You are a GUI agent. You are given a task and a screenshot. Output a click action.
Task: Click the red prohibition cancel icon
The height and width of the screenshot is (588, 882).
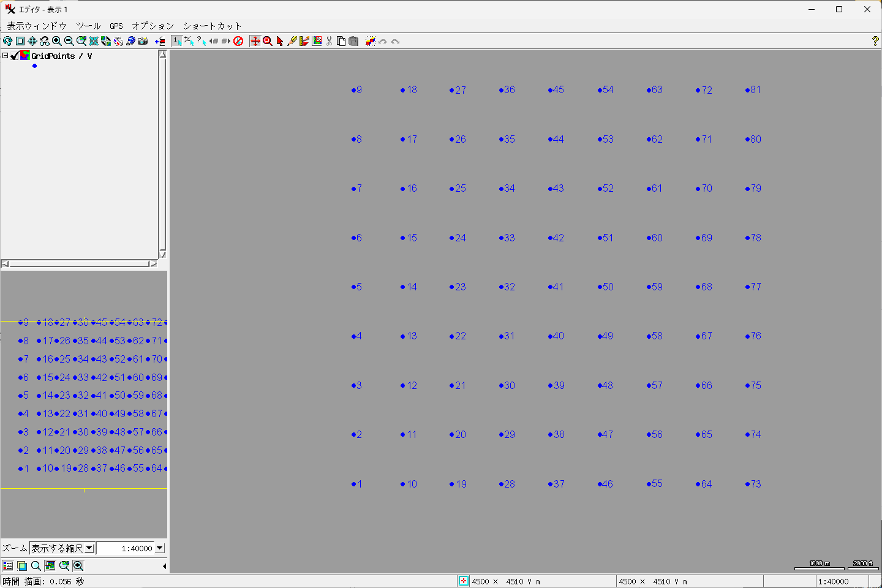(238, 41)
